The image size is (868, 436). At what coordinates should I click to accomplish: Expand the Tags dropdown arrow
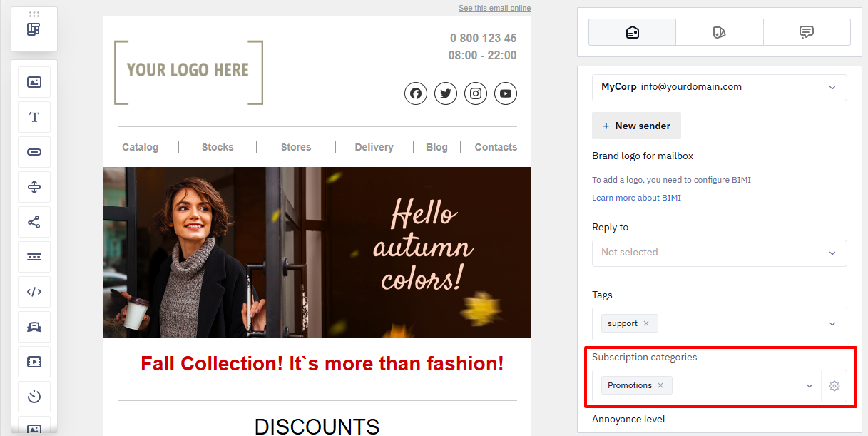point(832,324)
